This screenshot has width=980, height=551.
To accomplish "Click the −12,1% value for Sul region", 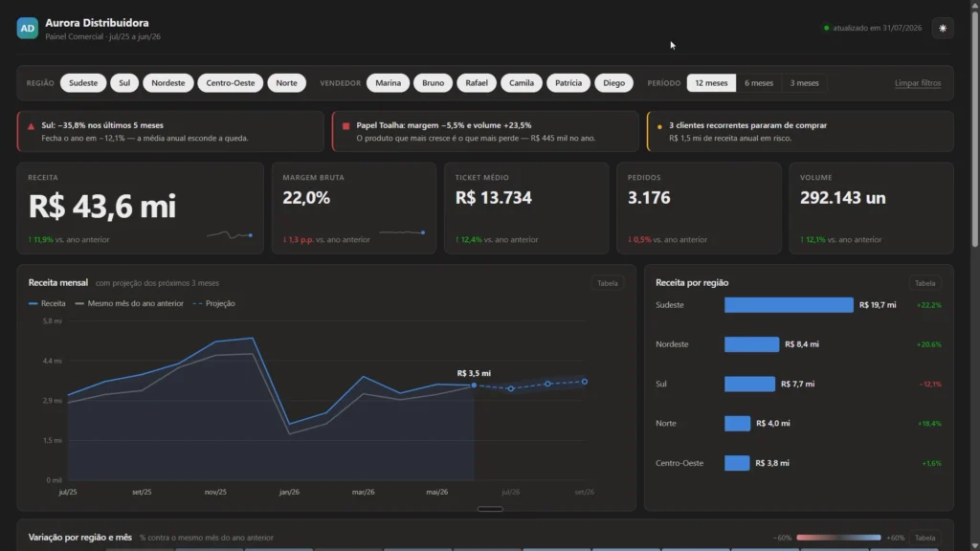I will pos(930,385).
